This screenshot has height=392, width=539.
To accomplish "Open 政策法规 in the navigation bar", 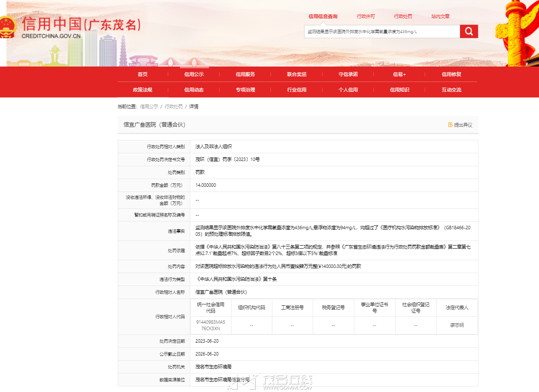I will tap(143, 90).
